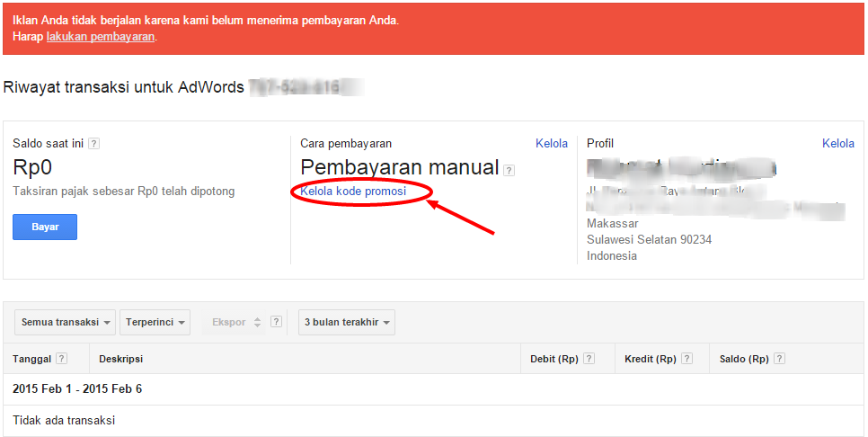The height and width of the screenshot is (437, 868).
Task: Click the Cara pembayaran label
Action: click(x=346, y=144)
